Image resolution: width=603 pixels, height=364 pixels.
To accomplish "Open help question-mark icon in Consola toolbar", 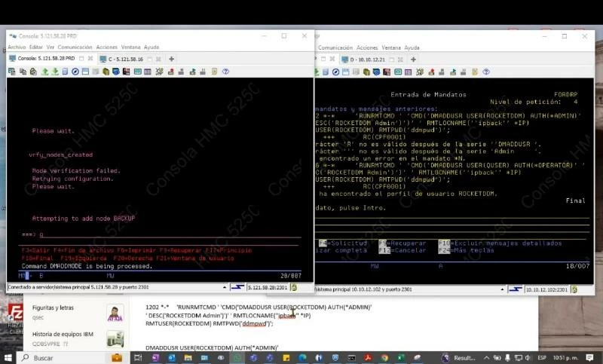I will pyautogui.click(x=225, y=72).
